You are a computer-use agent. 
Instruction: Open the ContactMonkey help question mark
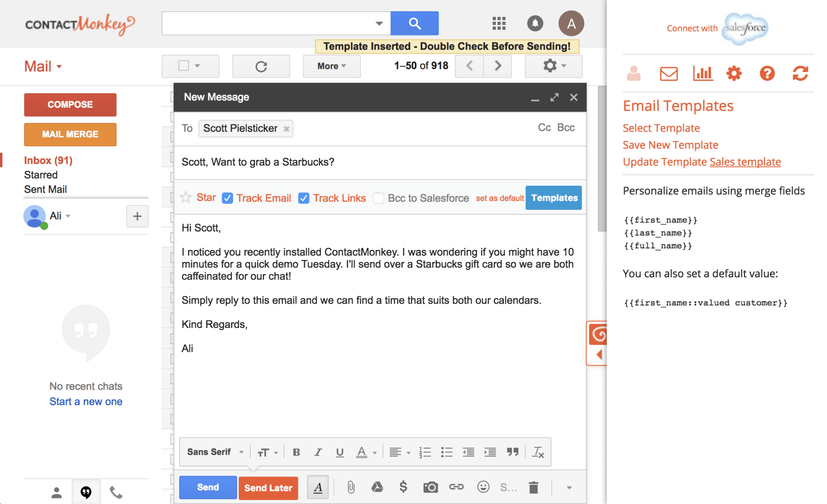pos(767,73)
